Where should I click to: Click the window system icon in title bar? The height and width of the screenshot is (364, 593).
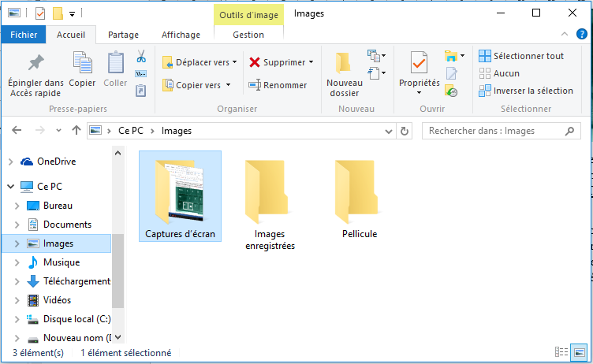(x=14, y=13)
